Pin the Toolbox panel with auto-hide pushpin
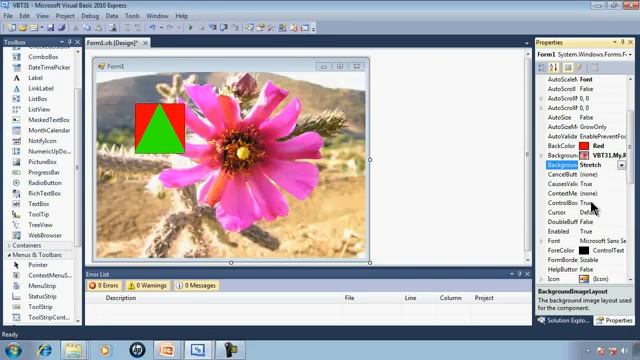Viewport: 640px width, 360px height. tap(69, 42)
